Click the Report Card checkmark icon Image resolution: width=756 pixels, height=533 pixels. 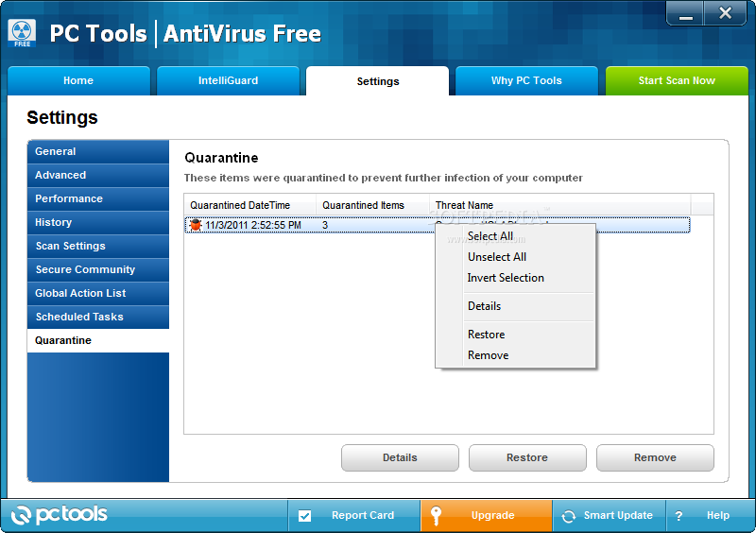tap(304, 516)
